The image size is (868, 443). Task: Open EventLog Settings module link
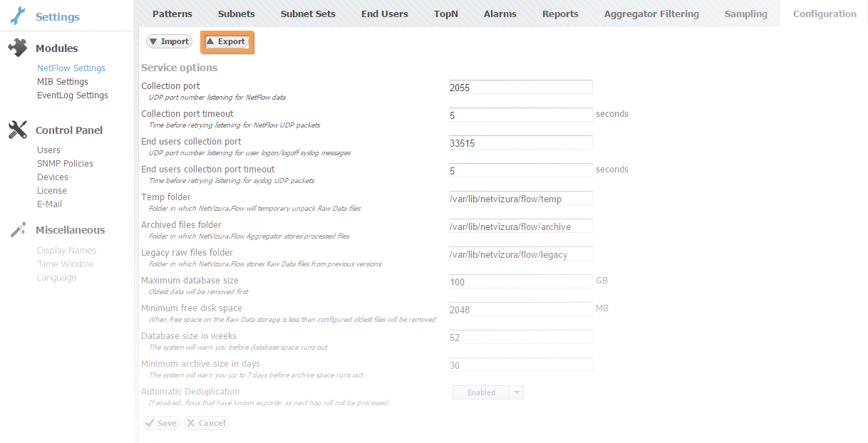tap(73, 95)
